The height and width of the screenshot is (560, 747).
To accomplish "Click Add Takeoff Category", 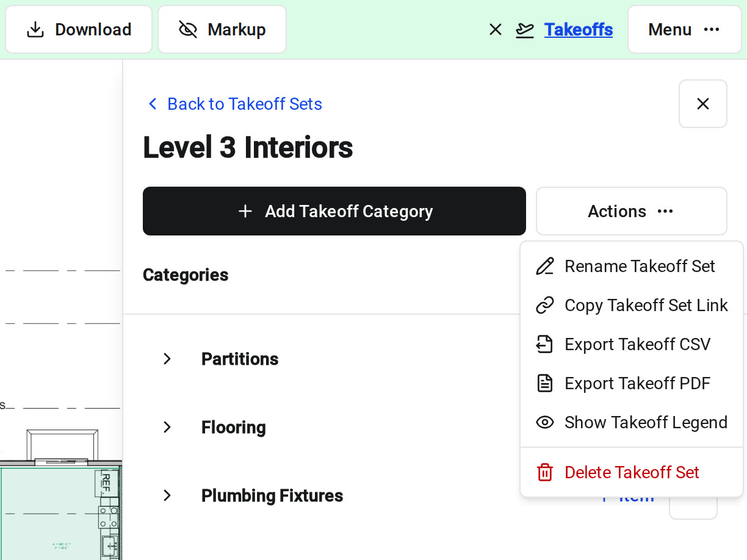I will point(334,211).
